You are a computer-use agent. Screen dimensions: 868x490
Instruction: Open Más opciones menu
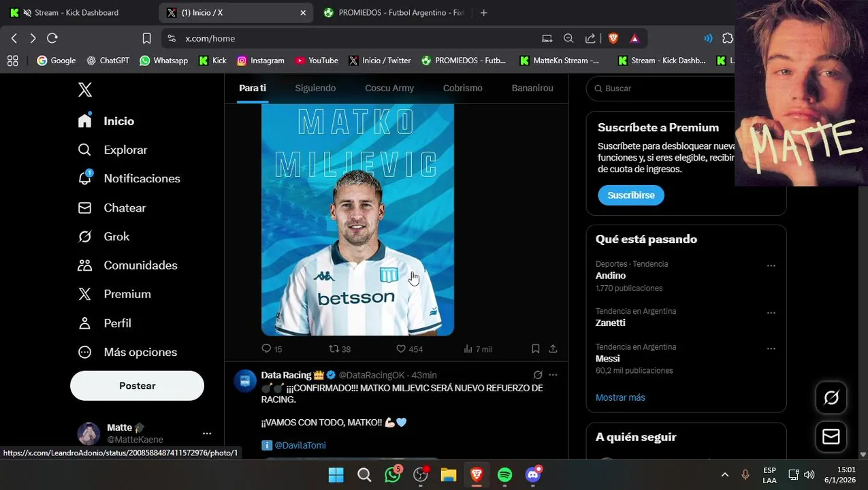(x=127, y=352)
